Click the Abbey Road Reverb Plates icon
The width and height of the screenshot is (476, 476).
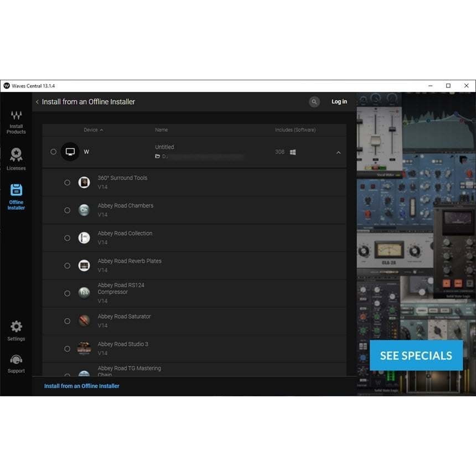point(84,266)
